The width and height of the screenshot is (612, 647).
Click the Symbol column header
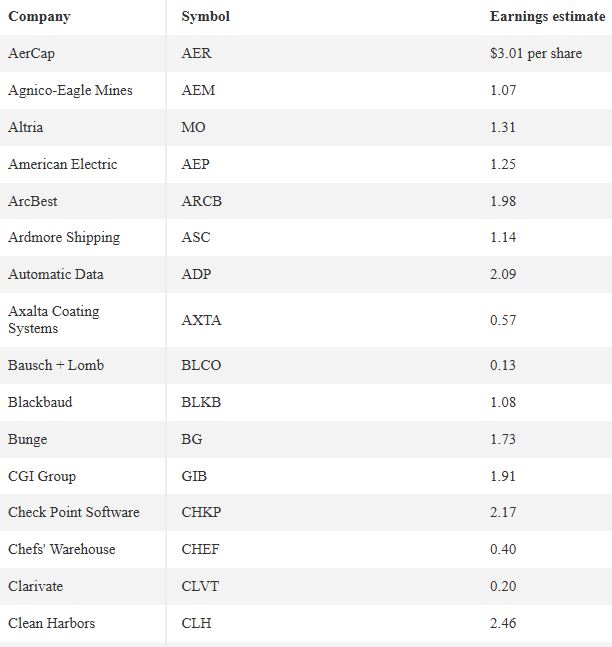tap(206, 17)
